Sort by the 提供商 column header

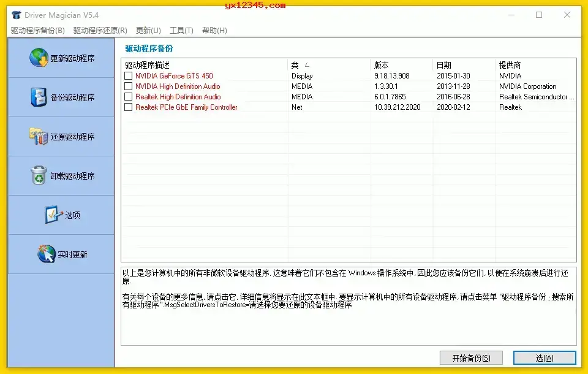click(536, 65)
